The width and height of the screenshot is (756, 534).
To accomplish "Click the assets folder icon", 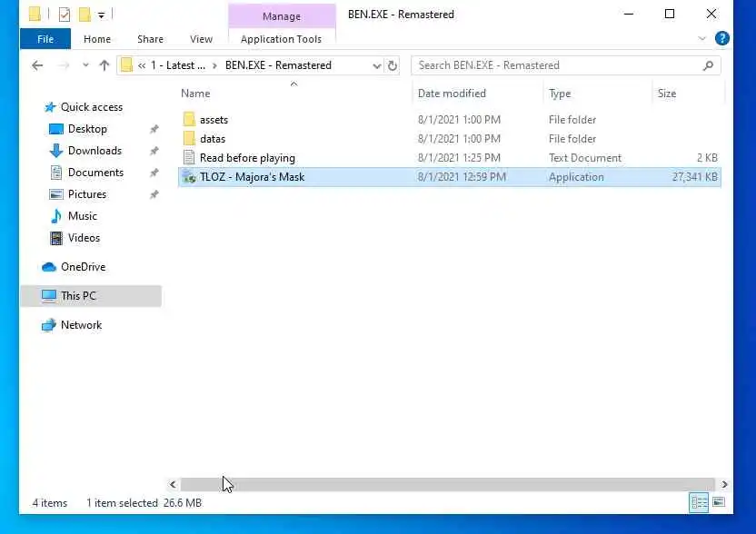I will pos(189,119).
